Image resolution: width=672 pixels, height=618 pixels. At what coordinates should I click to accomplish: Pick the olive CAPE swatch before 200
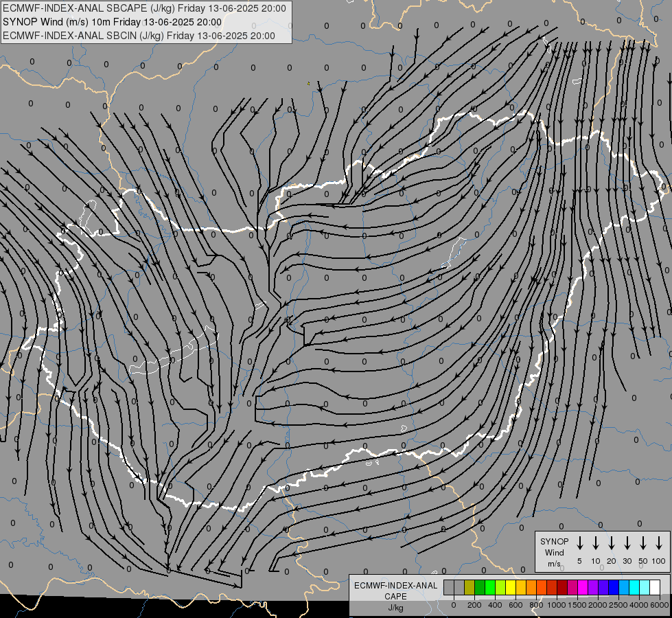point(470,587)
